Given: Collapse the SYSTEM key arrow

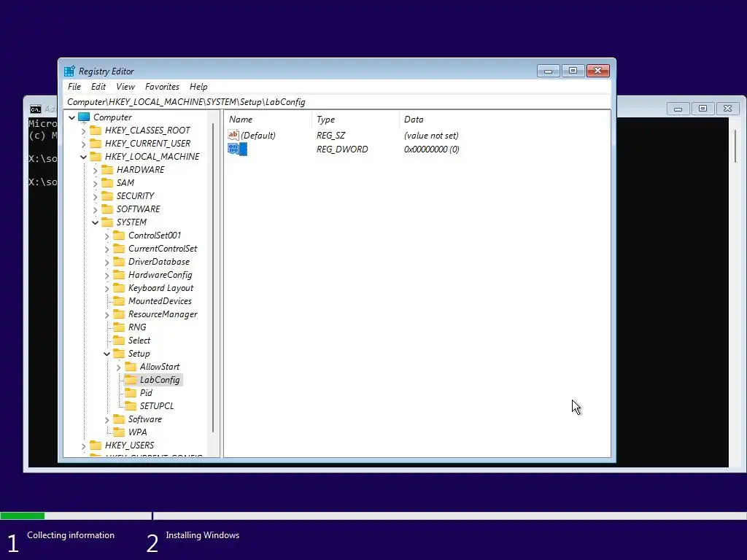Looking at the screenshot, I should coord(96,222).
